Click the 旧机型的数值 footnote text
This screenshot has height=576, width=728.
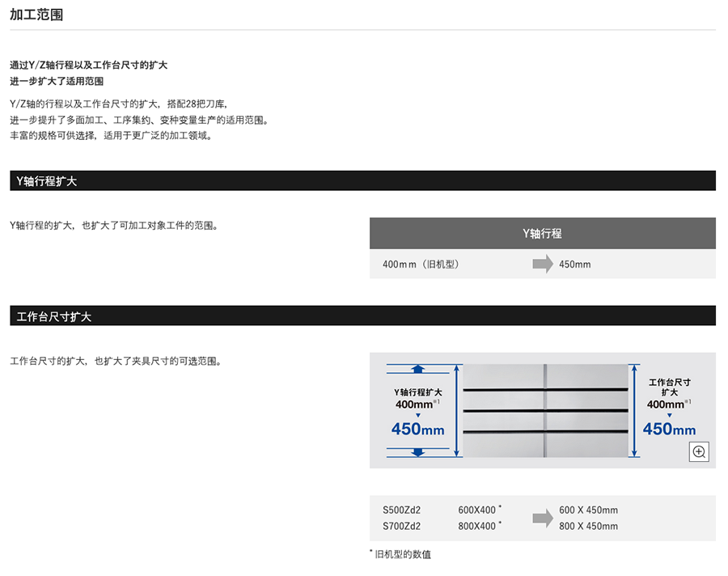point(402,555)
